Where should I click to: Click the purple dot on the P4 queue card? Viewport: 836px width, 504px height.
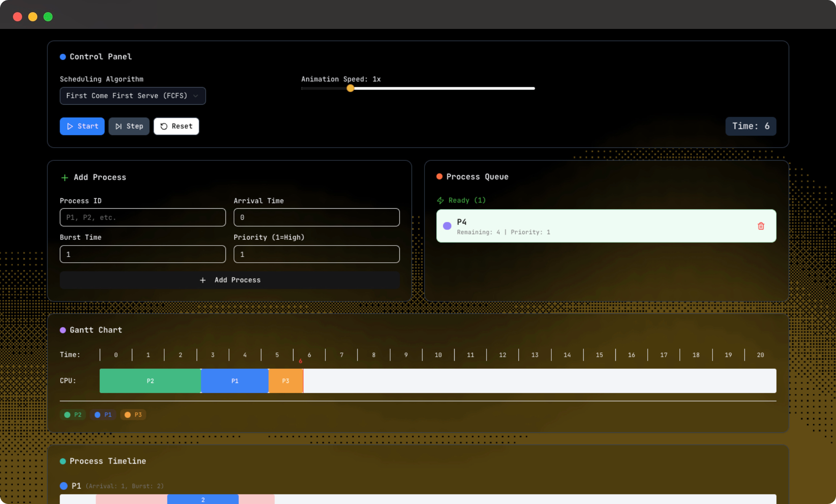[447, 226]
